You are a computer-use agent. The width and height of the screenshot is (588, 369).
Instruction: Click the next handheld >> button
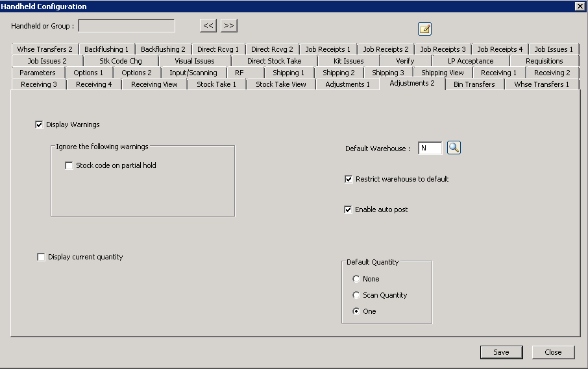228,26
